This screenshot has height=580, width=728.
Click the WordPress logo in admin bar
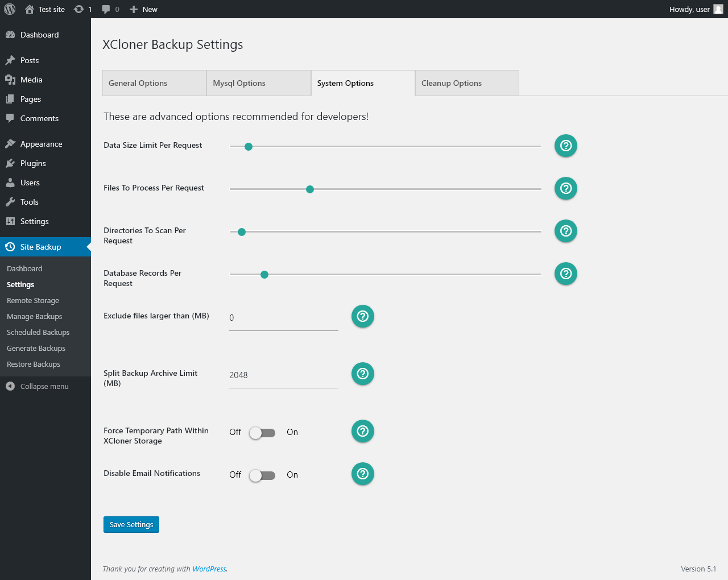coord(10,9)
